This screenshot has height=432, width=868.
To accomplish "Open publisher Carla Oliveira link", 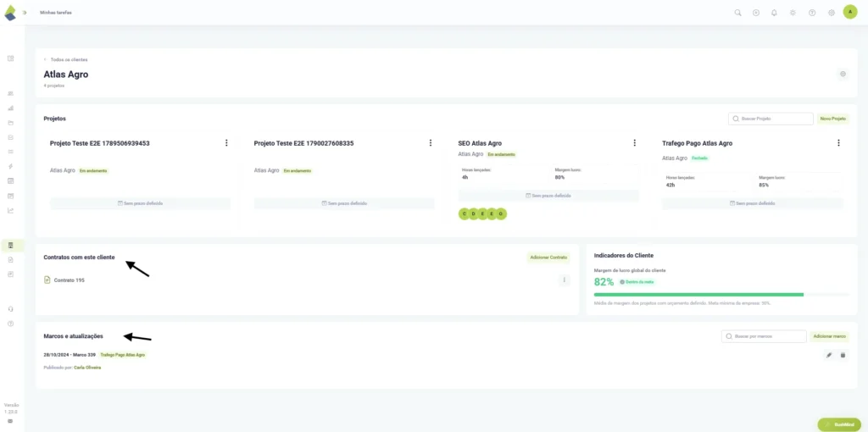I will 87,368.
